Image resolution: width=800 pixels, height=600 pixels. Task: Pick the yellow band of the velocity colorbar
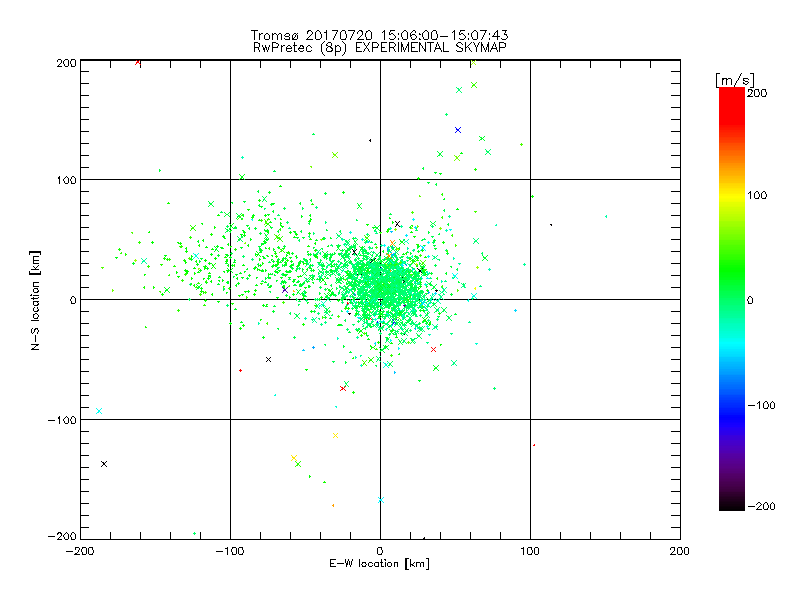tap(732, 195)
